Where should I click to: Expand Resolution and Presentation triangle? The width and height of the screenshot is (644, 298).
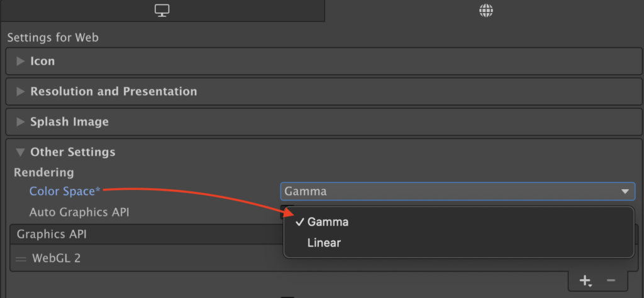coord(20,91)
